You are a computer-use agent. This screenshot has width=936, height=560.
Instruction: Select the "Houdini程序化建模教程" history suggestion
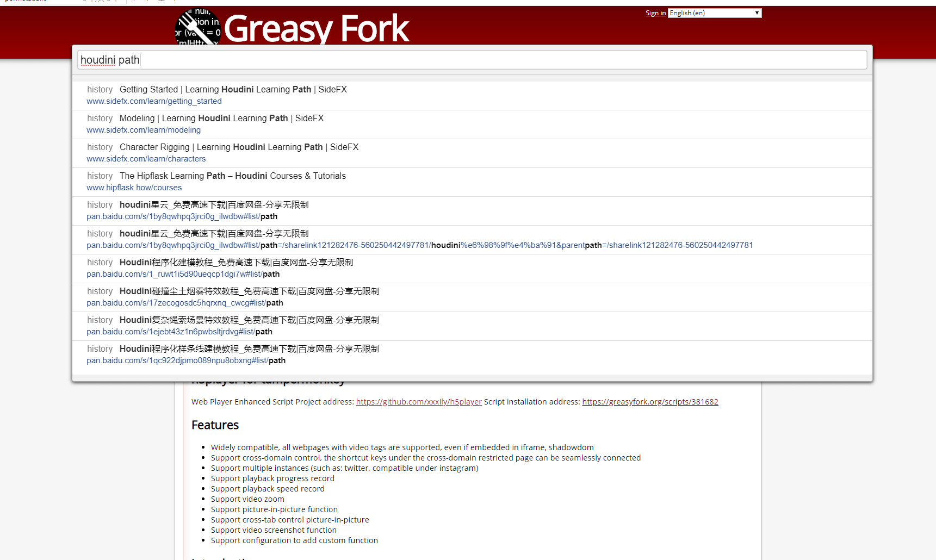tap(472, 269)
